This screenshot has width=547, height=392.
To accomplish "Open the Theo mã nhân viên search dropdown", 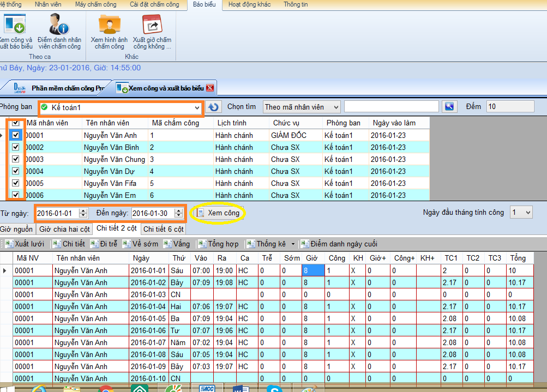I will [x=302, y=107].
